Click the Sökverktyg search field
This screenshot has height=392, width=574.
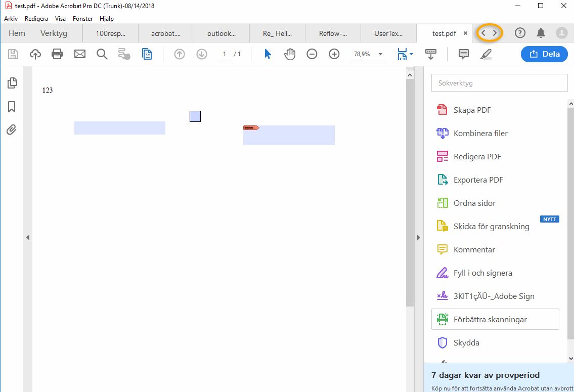pos(499,83)
